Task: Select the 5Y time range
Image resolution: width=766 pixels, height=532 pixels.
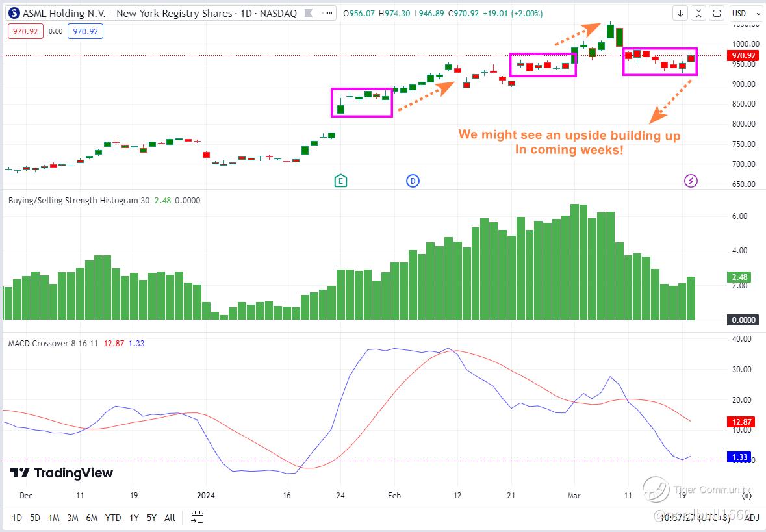Action: (x=152, y=518)
